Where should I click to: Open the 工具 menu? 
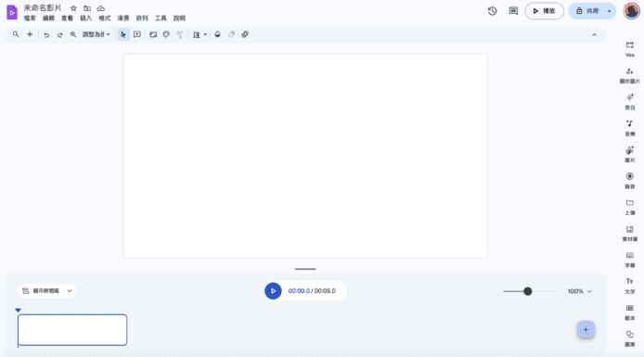(x=161, y=18)
